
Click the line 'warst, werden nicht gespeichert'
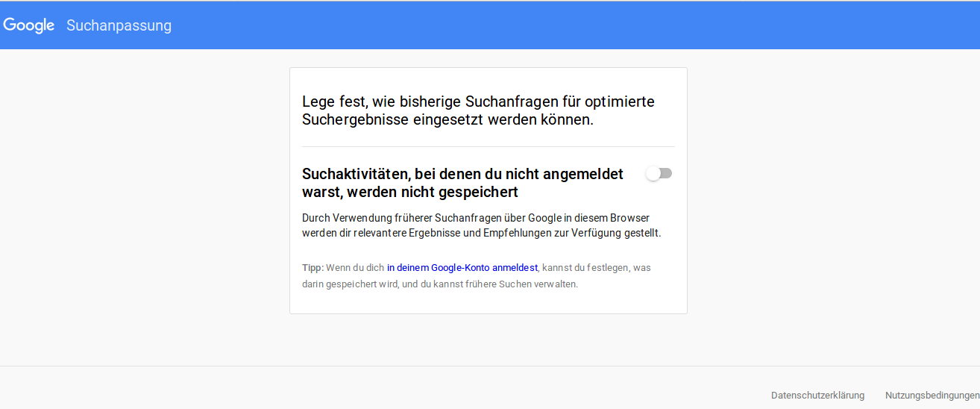409,192
